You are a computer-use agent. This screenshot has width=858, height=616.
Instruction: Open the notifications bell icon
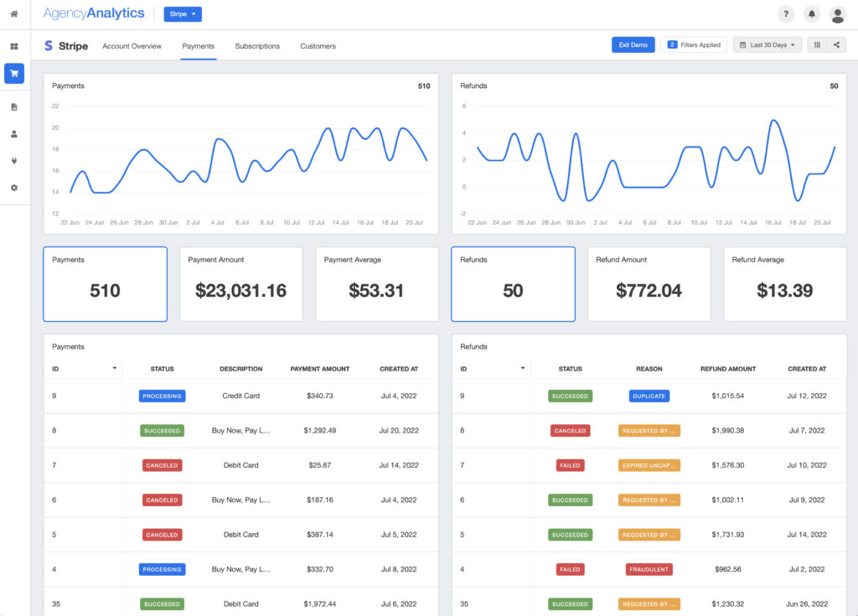click(x=811, y=14)
